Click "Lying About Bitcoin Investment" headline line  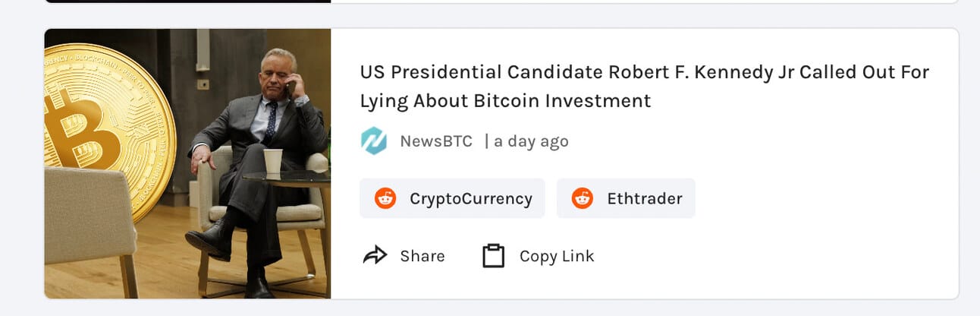[x=505, y=101]
